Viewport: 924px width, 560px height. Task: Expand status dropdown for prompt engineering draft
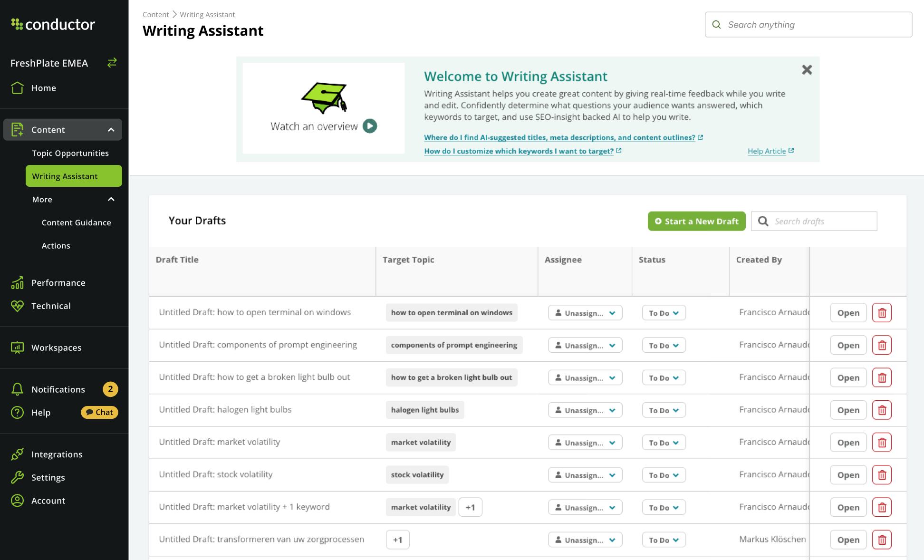pos(664,345)
